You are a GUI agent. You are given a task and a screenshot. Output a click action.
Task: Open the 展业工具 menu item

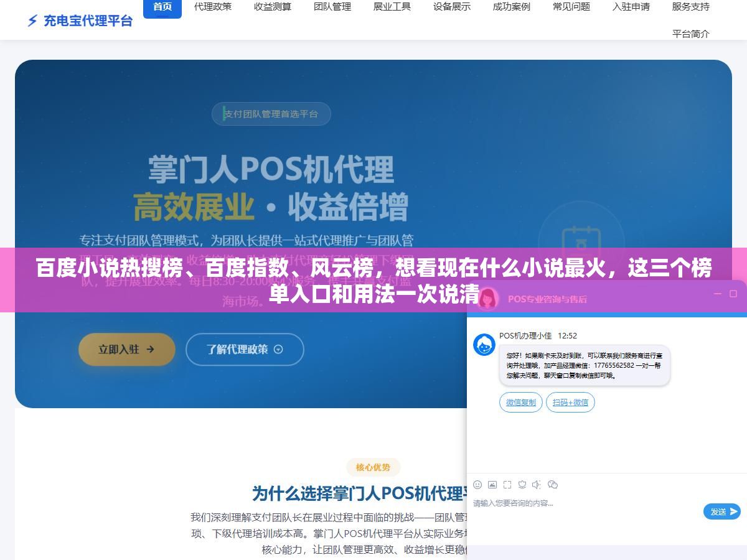tap(392, 7)
